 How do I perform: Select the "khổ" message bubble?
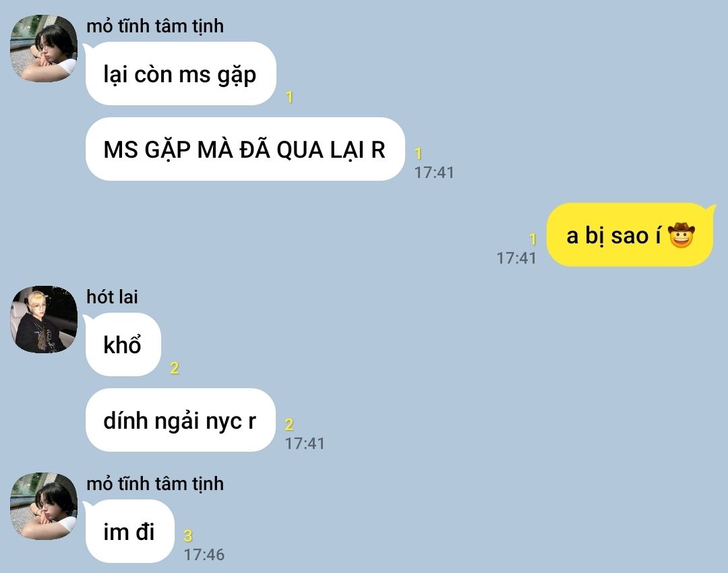(123, 344)
